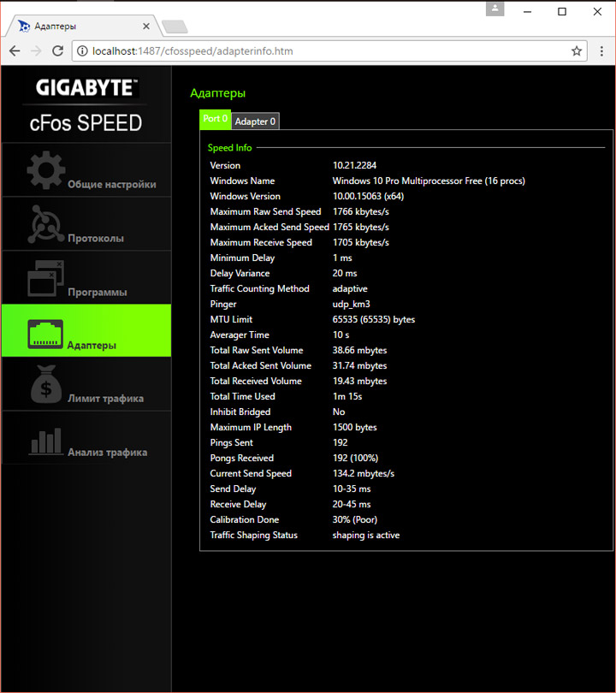Click Total Received Volume 19.43 mbytes
The image size is (616, 693).
[359, 381]
